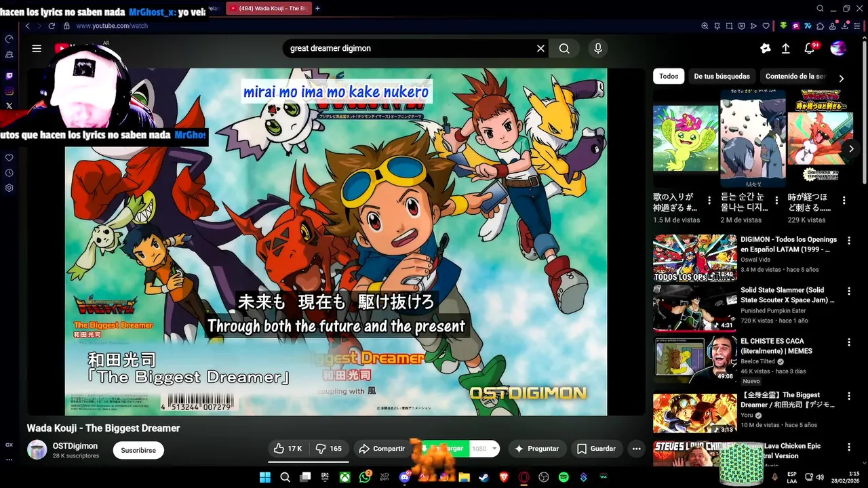Open the YouTube hamburger guide menu
The width and height of the screenshot is (868, 488).
[x=37, y=48]
